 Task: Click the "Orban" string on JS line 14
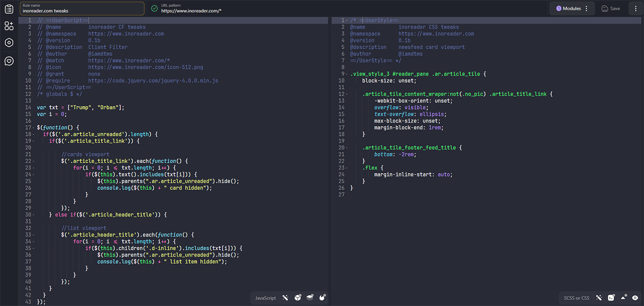[x=108, y=108]
